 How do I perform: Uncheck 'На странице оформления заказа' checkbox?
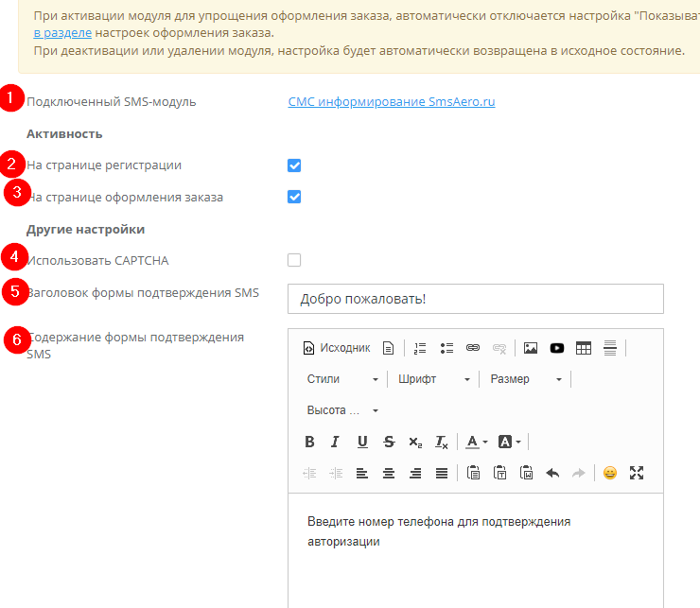pos(294,198)
